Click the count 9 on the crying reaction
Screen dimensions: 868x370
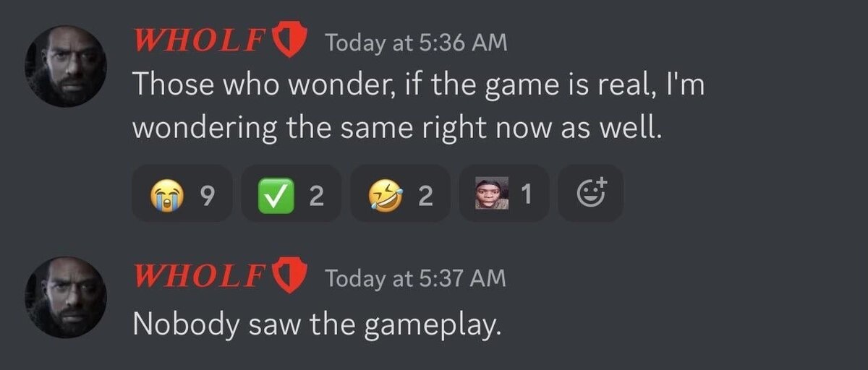click(206, 194)
